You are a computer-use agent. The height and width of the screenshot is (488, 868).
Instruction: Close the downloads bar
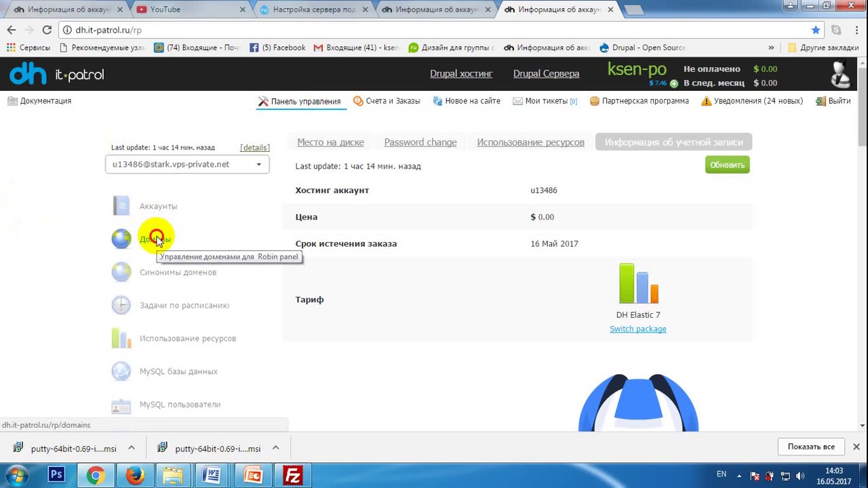(856, 447)
